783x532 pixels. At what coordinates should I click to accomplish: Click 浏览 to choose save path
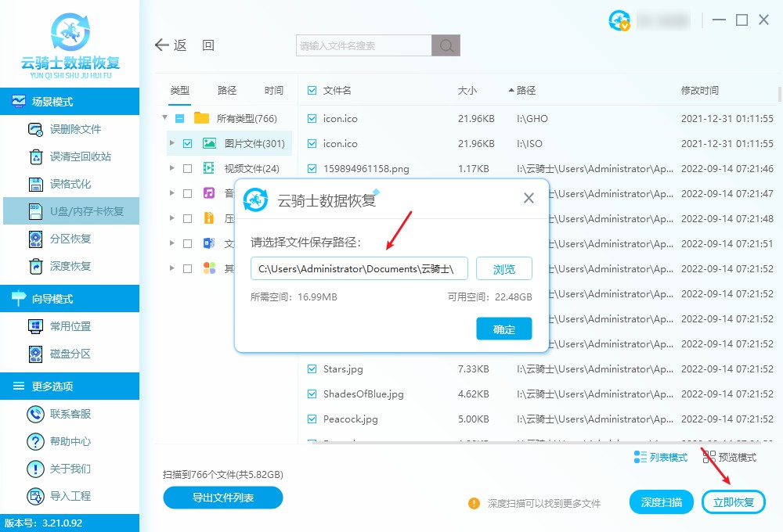[503, 268]
